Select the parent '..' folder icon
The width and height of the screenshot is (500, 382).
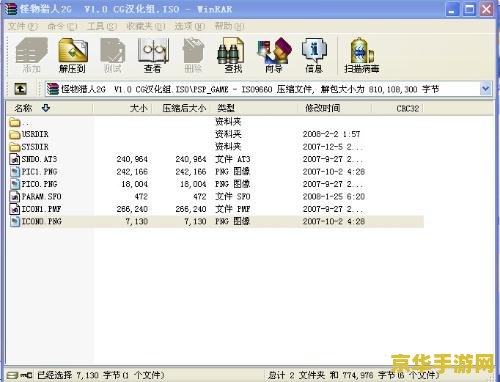[15, 122]
